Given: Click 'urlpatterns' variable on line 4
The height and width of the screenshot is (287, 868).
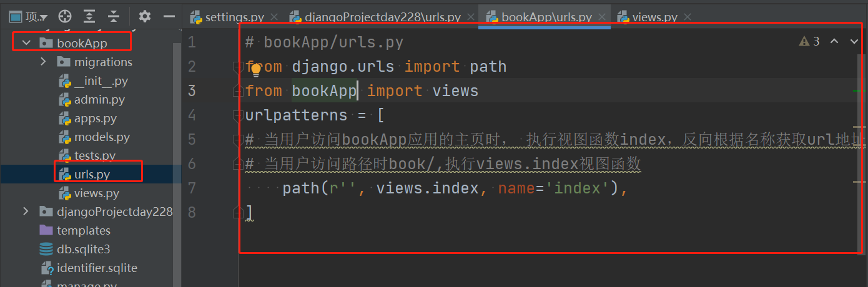Looking at the screenshot, I should click(x=297, y=115).
